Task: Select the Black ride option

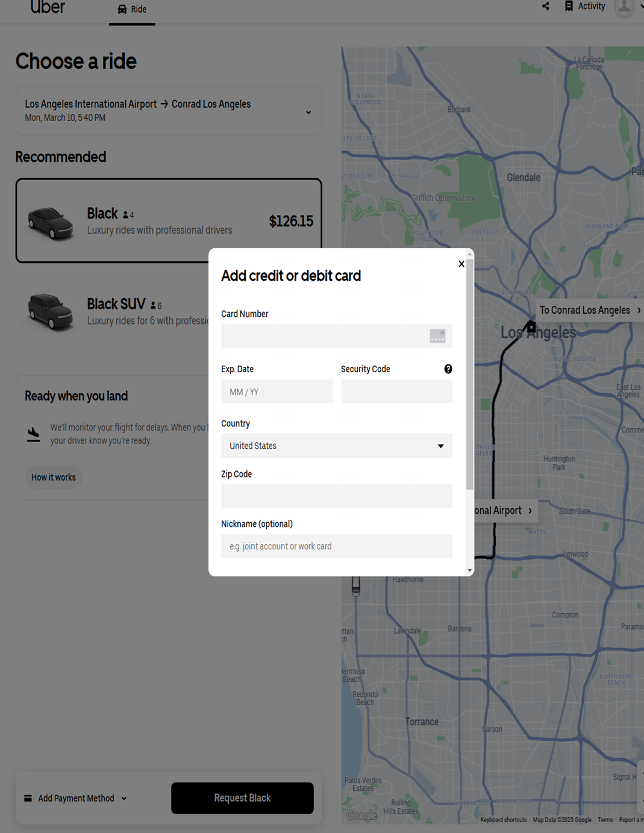Action: [x=169, y=220]
